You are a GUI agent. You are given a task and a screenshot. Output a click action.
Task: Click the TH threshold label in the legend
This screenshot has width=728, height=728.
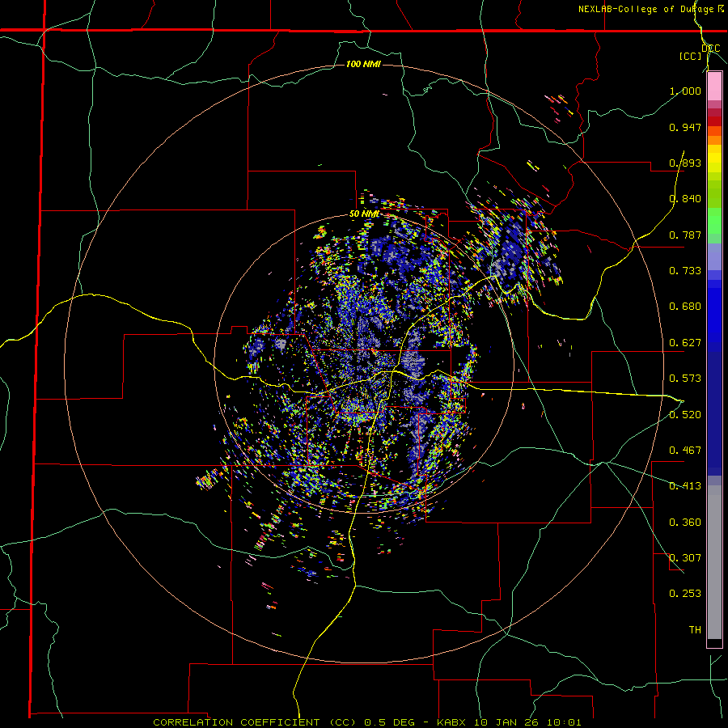click(695, 630)
